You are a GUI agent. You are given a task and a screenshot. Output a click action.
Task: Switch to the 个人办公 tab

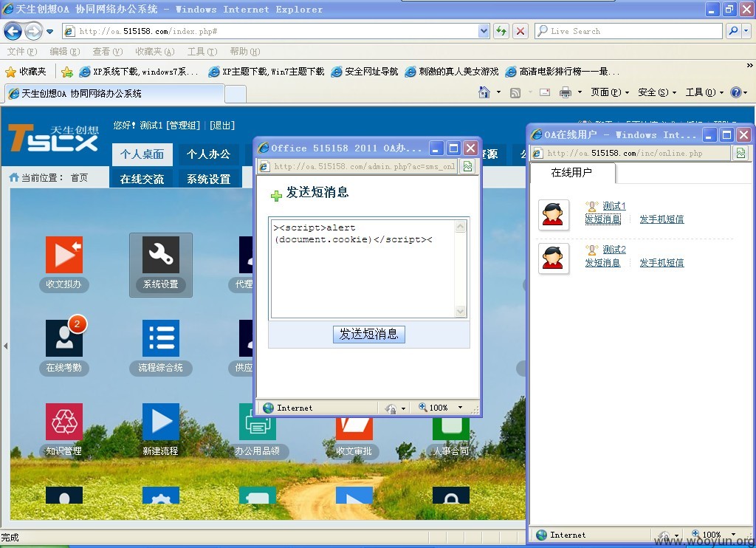(209, 154)
